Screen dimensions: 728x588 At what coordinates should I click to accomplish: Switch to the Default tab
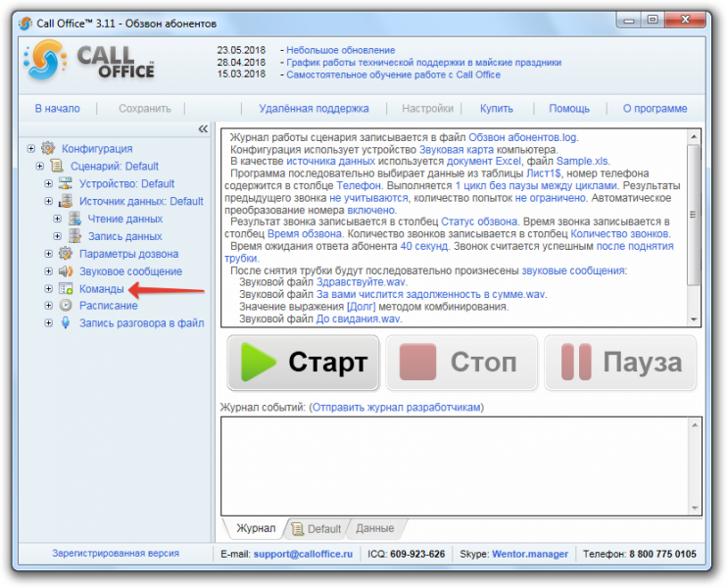(318, 528)
